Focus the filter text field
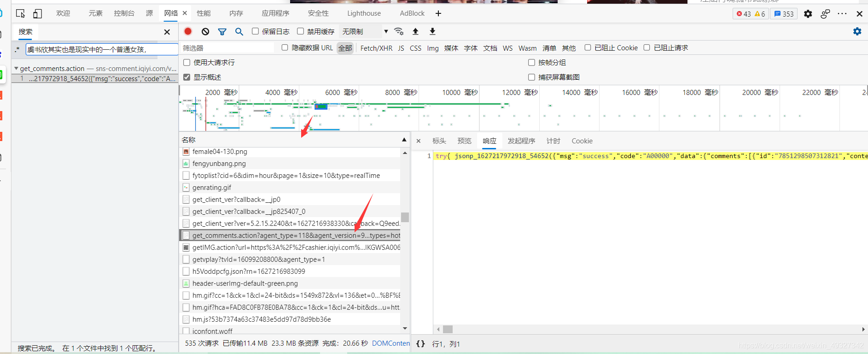Viewport: 868px width, 354px height. click(227, 48)
